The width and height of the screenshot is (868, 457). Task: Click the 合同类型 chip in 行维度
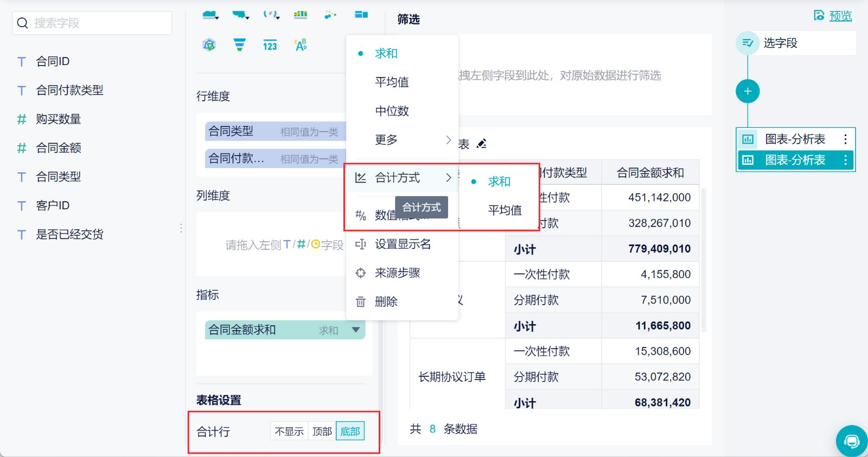pyautogui.click(x=276, y=131)
